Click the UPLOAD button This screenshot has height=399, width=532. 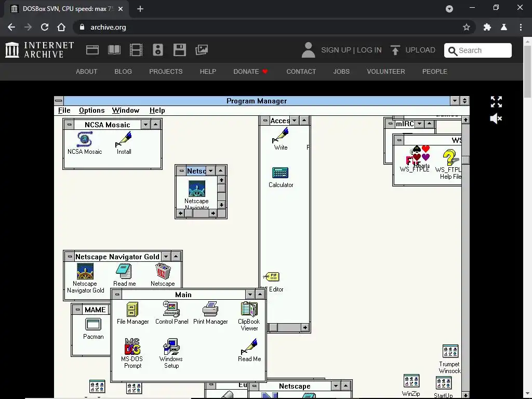pyautogui.click(x=413, y=50)
